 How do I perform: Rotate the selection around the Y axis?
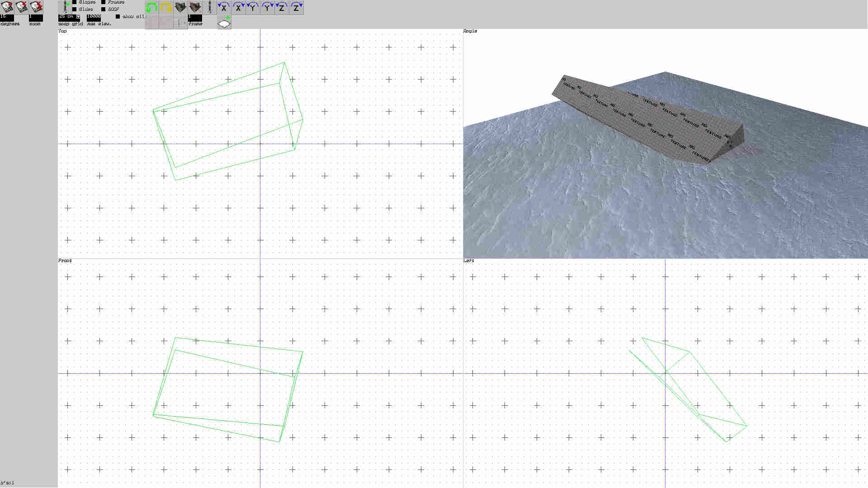click(253, 7)
